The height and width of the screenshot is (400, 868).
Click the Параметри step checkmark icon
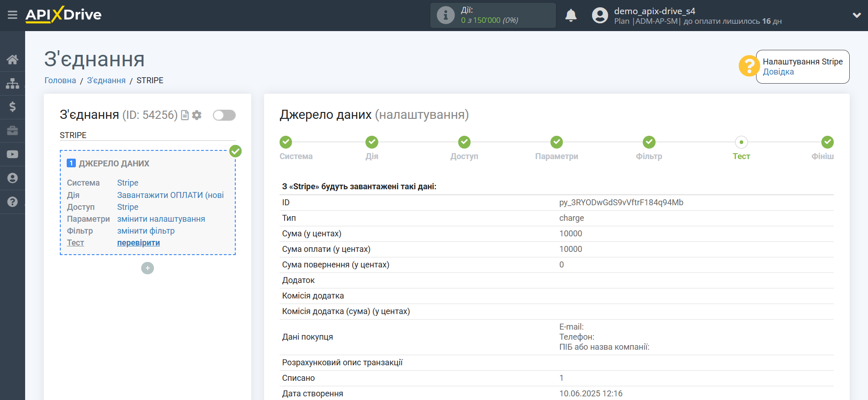click(x=556, y=142)
